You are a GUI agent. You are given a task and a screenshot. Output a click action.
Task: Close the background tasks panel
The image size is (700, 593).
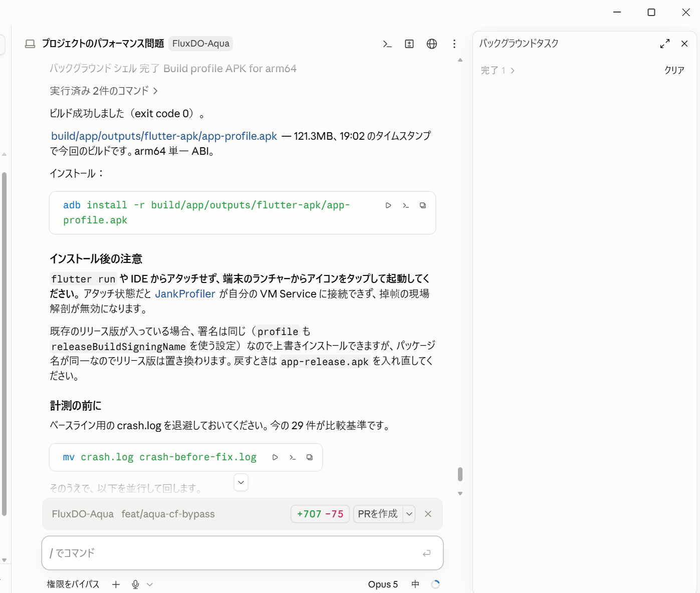[x=684, y=44]
